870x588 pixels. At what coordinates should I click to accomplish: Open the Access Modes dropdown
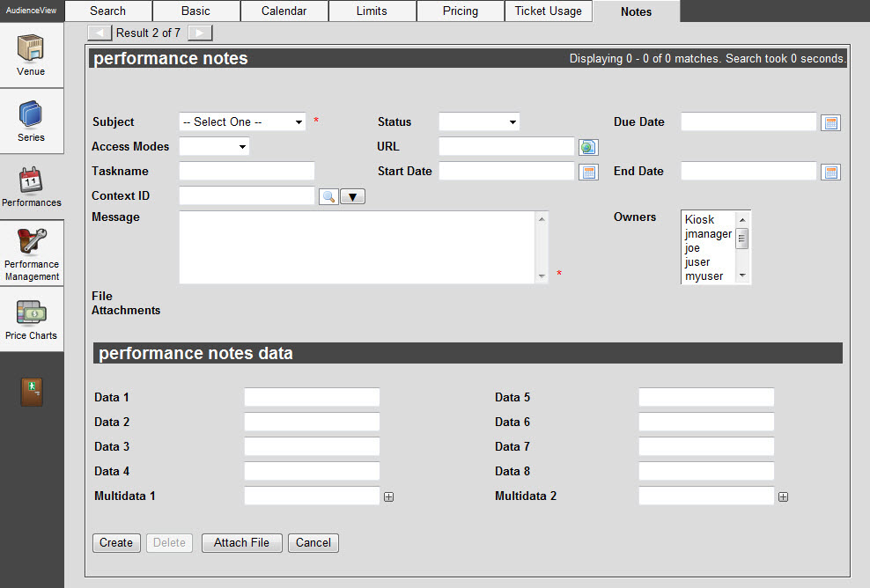tap(214, 146)
